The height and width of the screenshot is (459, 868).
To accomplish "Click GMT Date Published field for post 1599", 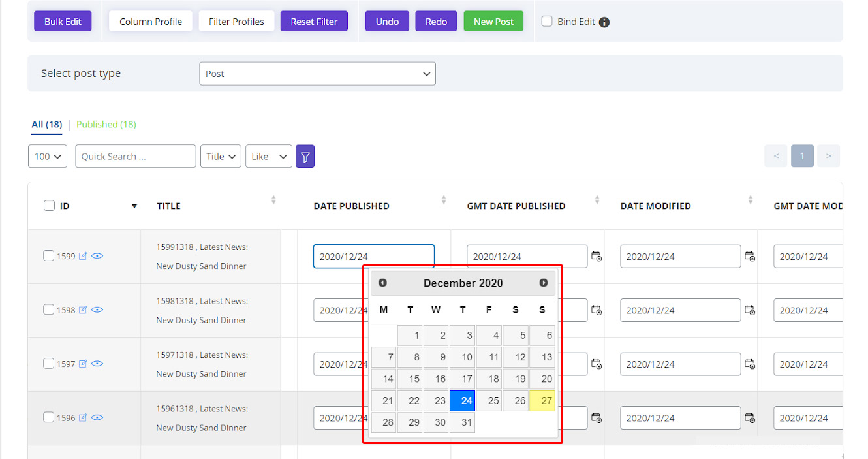I will click(x=527, y=257).
